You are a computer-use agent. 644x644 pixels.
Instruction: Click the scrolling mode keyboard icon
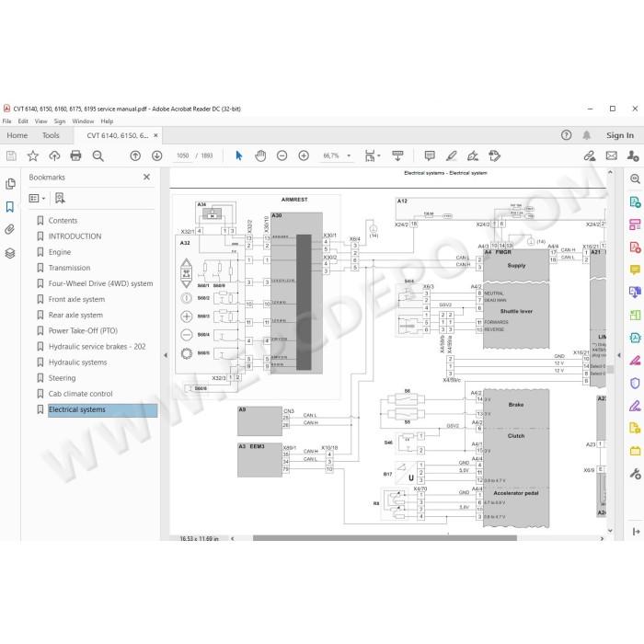[397, 156]
